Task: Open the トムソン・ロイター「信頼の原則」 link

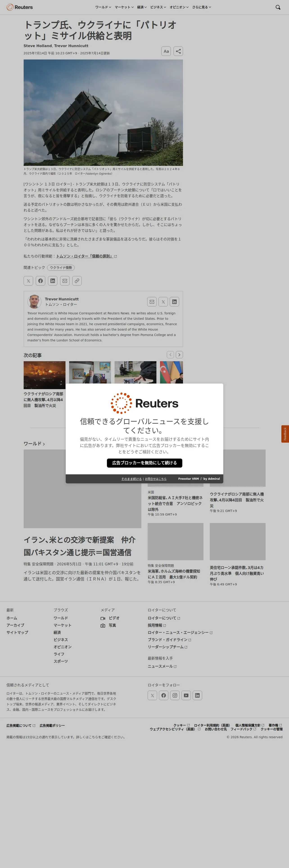Action: click(85, 256)
